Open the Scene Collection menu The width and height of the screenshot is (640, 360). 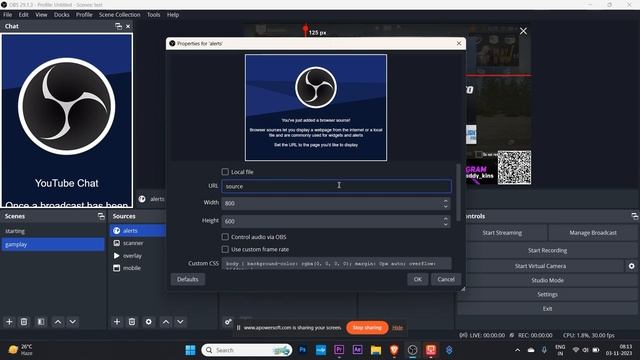(120, 15)
